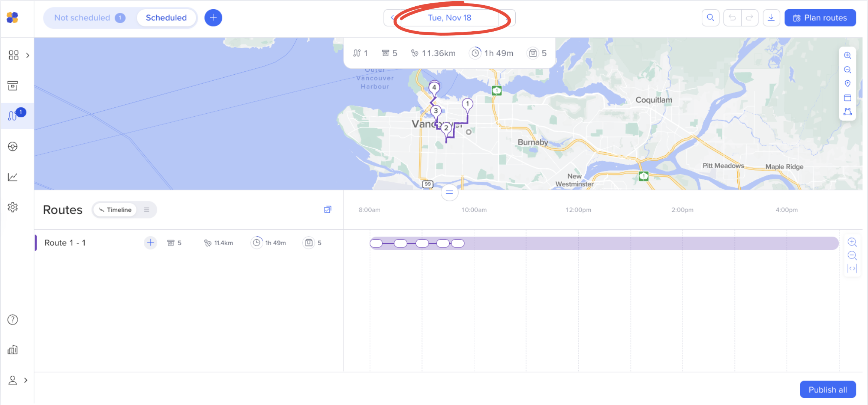This screenshot has height=405, width=868.
Task: Click the Plan routes button
Action: (x=820, y=18)
